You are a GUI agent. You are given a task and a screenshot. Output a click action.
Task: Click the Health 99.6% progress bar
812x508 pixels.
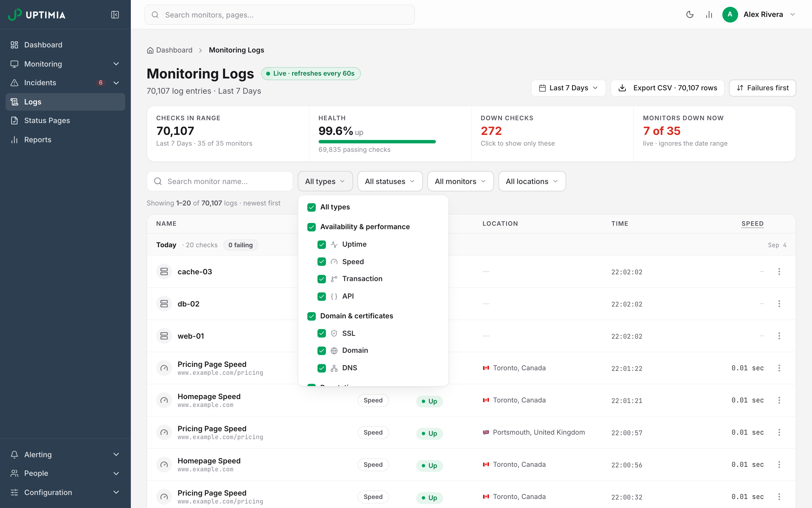pyautogui.click(x=377, y=142)
